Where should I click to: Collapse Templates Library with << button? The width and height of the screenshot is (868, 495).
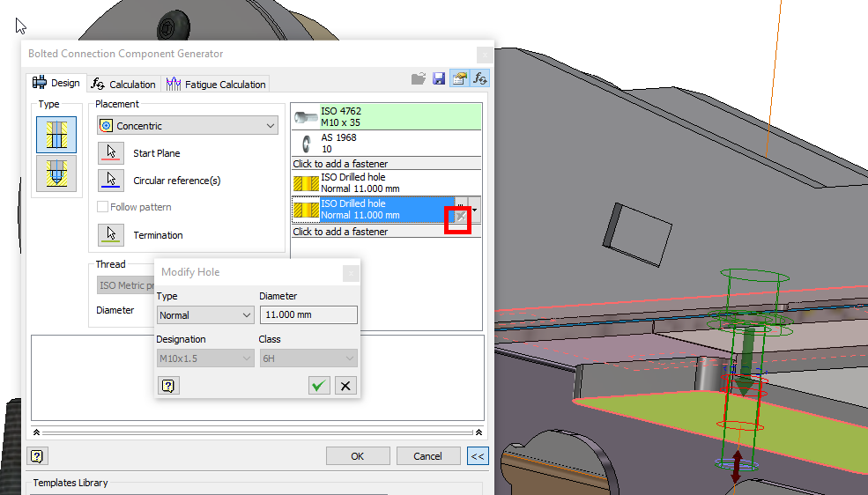point(478,456)
